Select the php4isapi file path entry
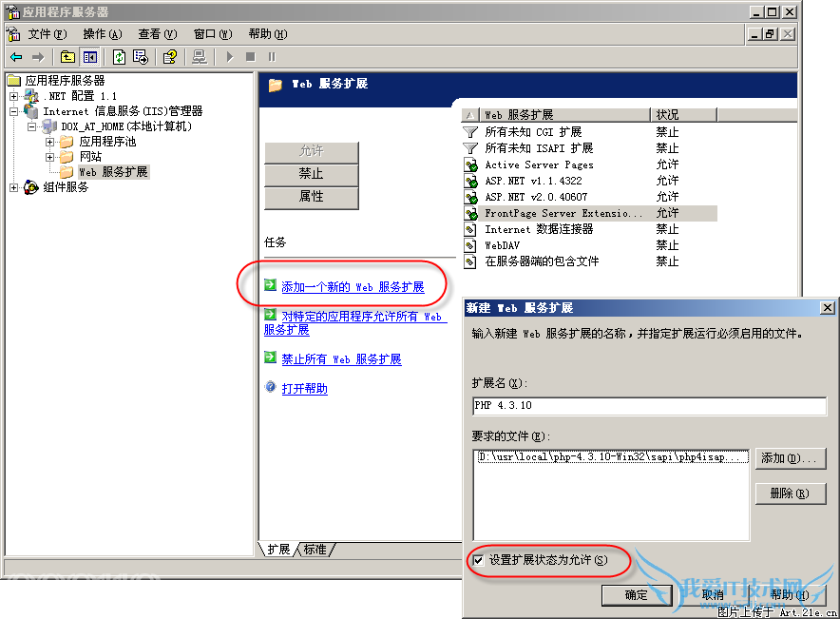 tap(612, 457)
